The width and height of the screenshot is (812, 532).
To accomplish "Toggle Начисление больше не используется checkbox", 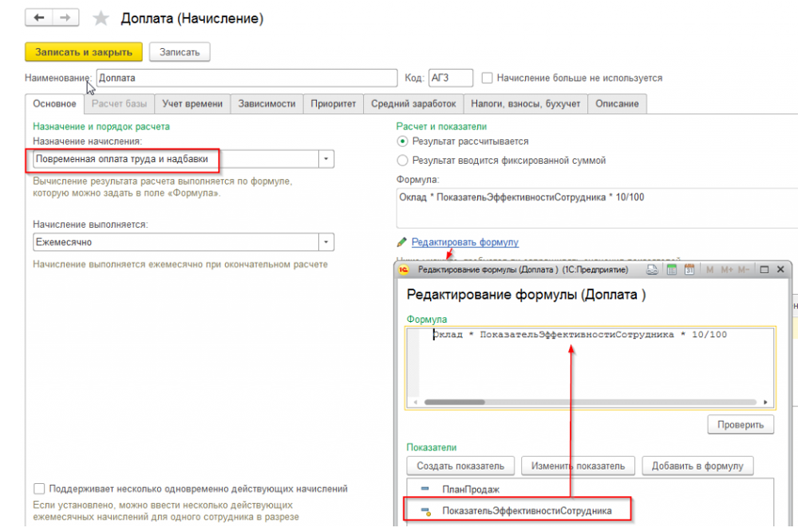I will (x=486, y=78).
